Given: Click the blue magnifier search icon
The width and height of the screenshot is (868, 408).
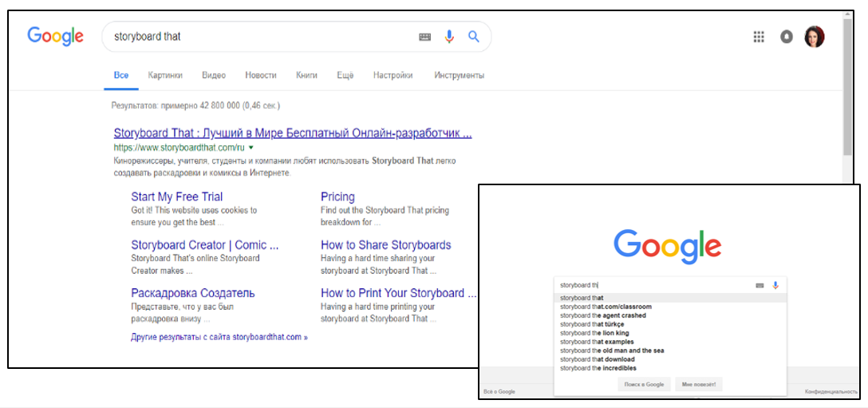Looking at the screenshot, I should pyautogui.click(x=473, y=37).
